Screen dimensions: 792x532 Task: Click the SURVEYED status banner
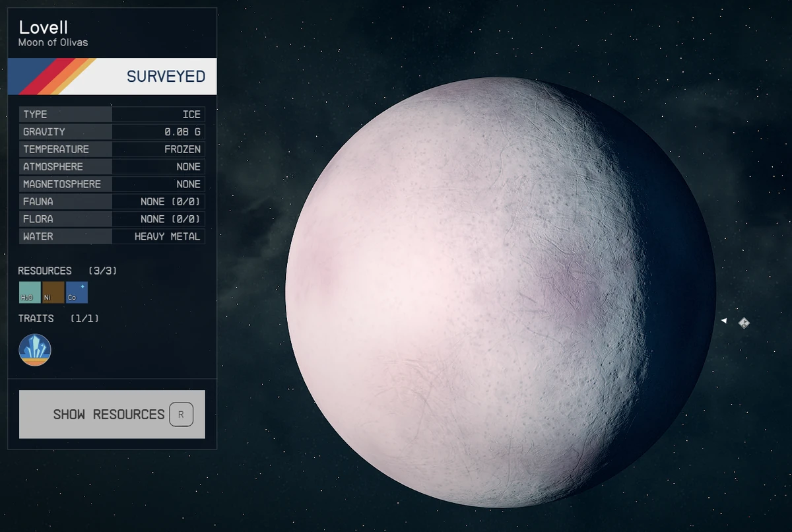pos(112,77)
